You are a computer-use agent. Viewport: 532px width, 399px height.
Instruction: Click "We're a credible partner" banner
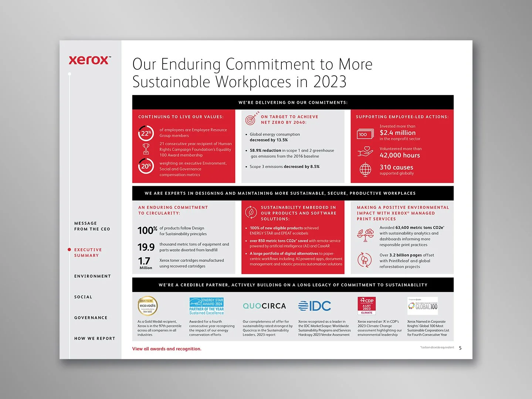tap(293, 285)
